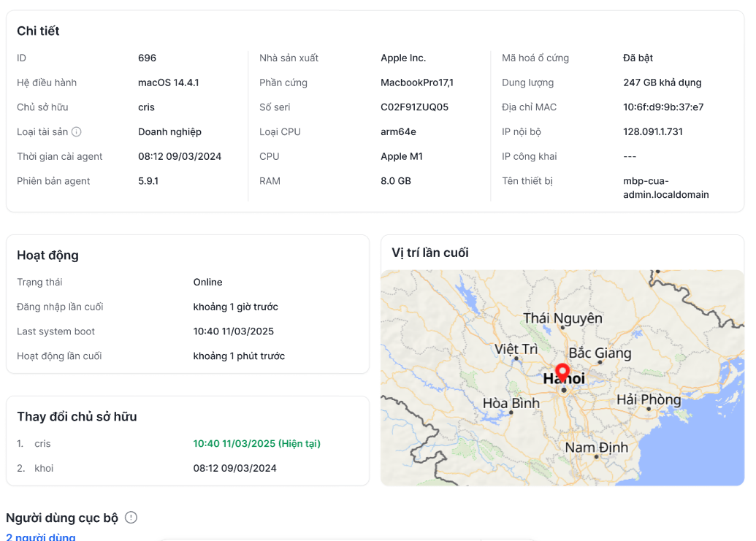Select MAC address 10:6f:d9:9b:37:e7

pos(663,107)
